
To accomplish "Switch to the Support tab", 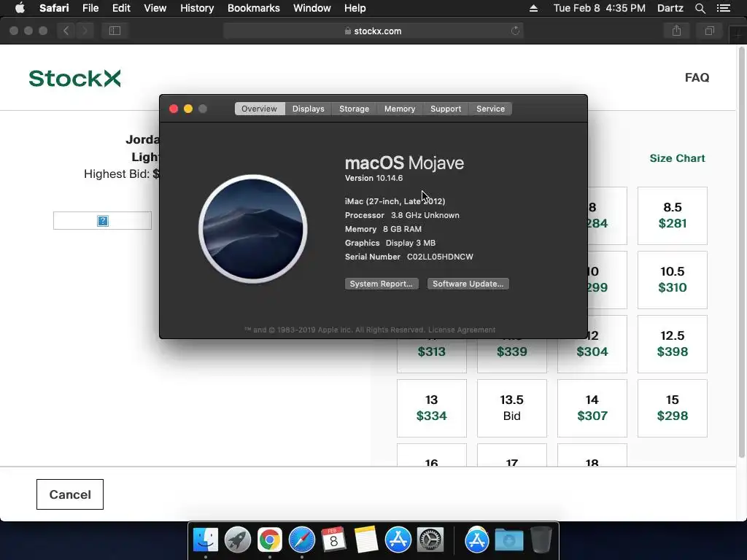I will 446,109.
